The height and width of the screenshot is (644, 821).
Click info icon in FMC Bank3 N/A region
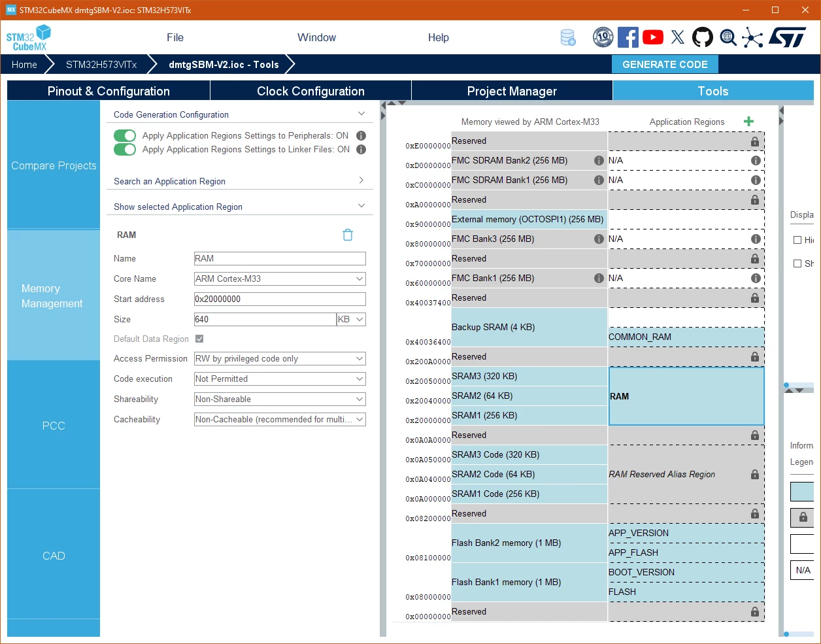click(756, 239)
